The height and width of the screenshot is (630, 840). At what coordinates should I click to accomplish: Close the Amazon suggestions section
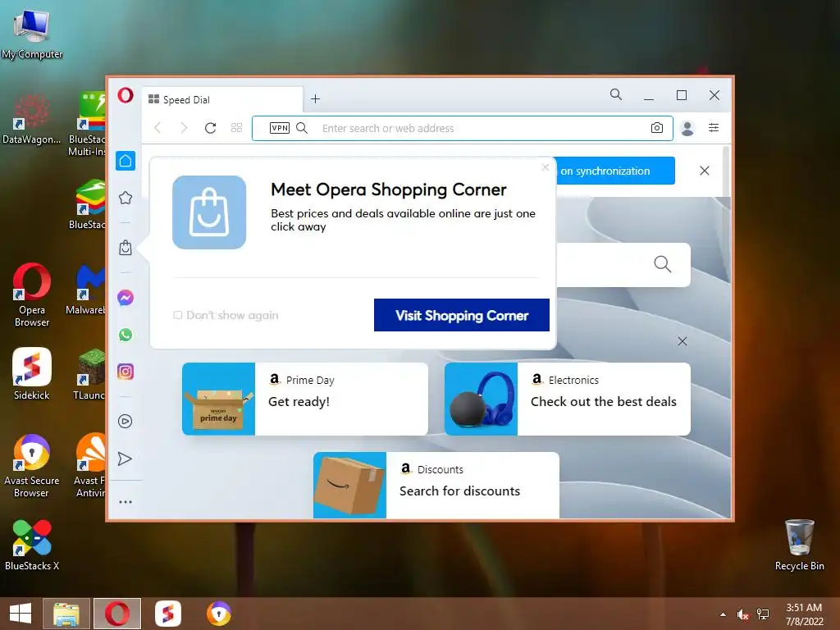click(682, 341)
